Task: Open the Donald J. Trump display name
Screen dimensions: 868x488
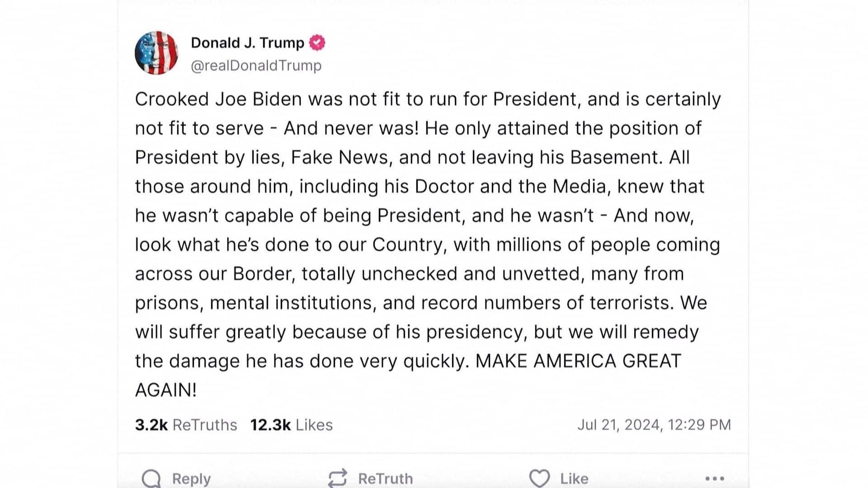Action: 247,43
